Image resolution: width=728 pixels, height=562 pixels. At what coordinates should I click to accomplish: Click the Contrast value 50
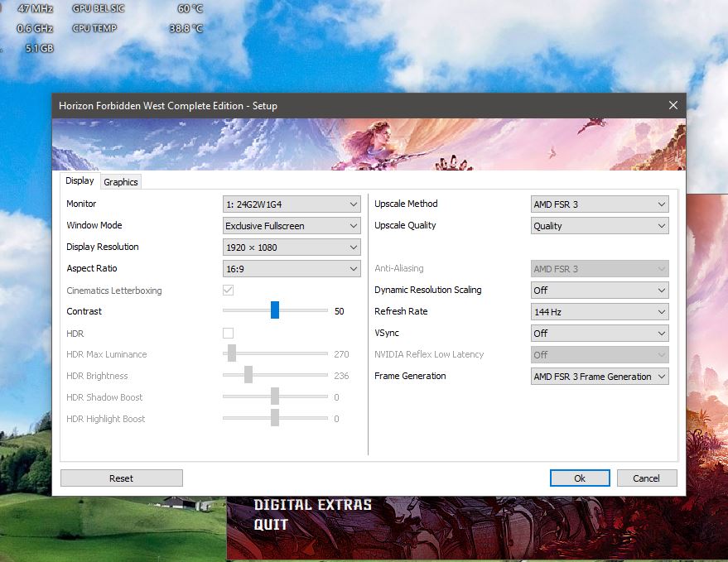point(340,311)
